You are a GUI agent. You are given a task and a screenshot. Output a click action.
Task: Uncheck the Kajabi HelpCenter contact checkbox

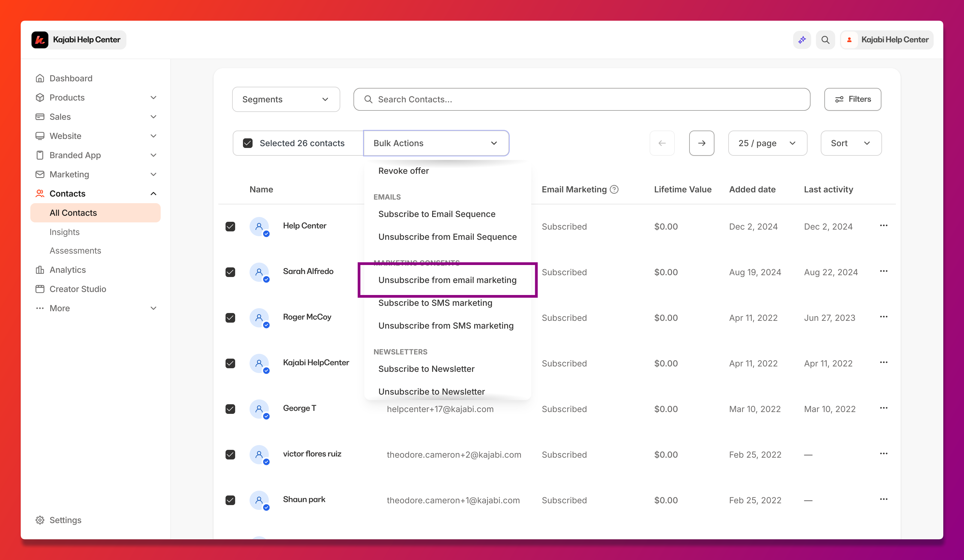[230, 363]
